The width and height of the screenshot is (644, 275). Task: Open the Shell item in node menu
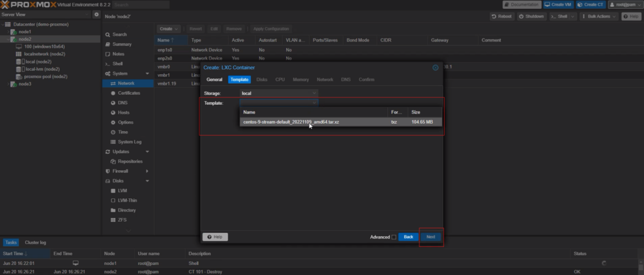(118, 64)
